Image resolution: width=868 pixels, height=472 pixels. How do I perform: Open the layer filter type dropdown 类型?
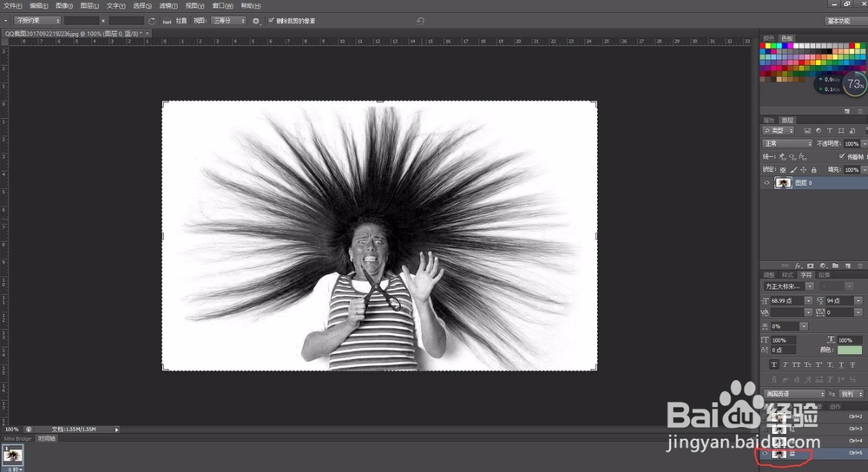point(779,131)
